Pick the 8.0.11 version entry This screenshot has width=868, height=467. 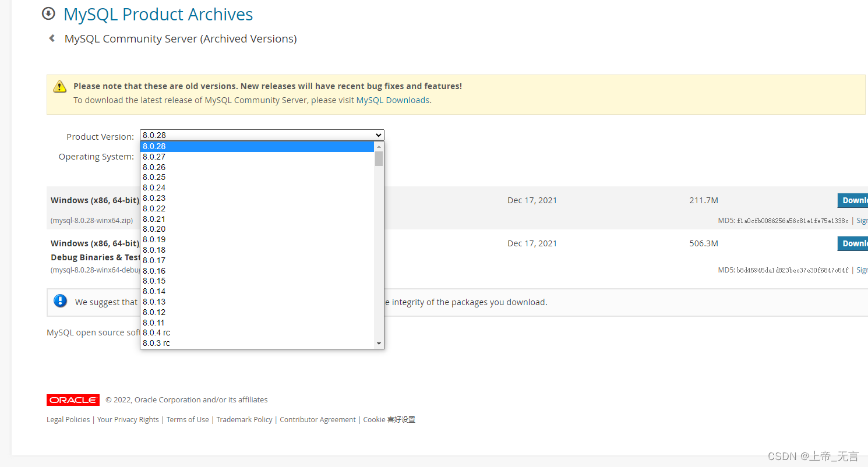(x=257, y=323)
